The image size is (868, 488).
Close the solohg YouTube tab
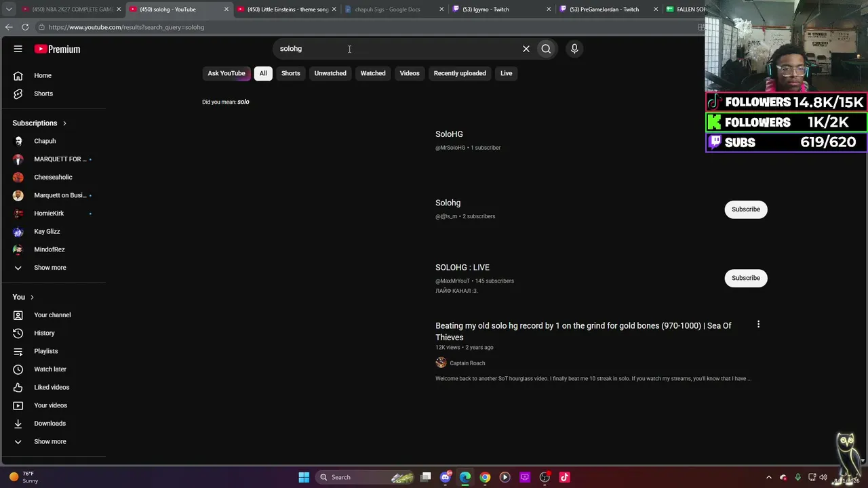point(226,9)
